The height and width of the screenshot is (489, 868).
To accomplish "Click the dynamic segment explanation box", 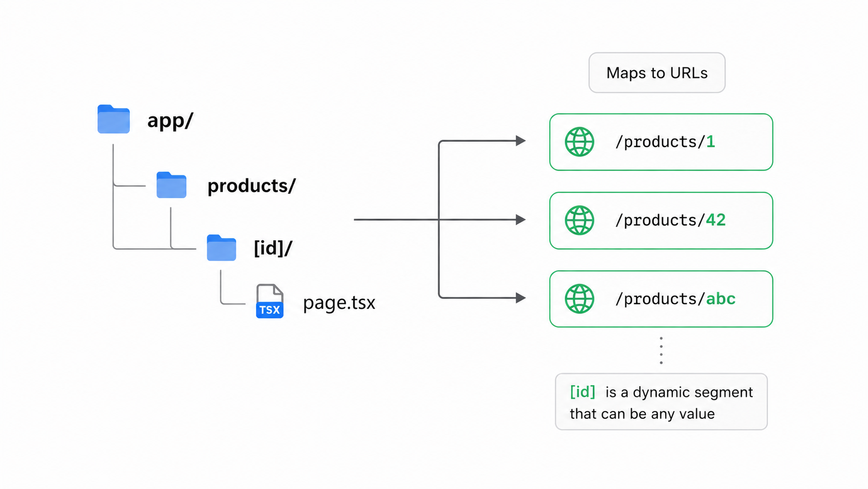I will click(x=661, y=402).
